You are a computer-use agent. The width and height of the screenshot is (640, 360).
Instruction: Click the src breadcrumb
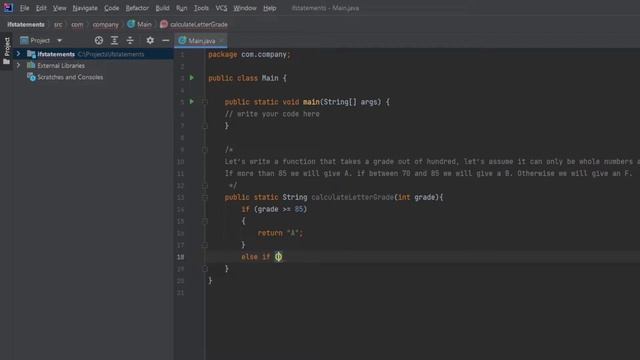(58, 24)
